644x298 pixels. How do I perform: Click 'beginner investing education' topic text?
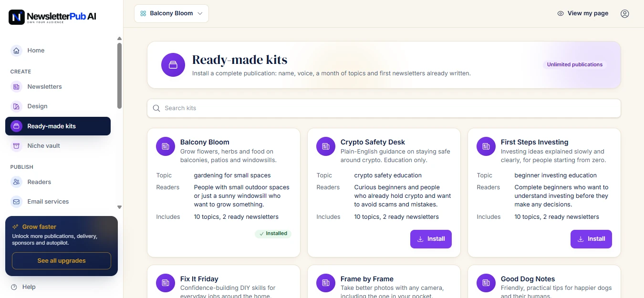[x=556, y=175]
